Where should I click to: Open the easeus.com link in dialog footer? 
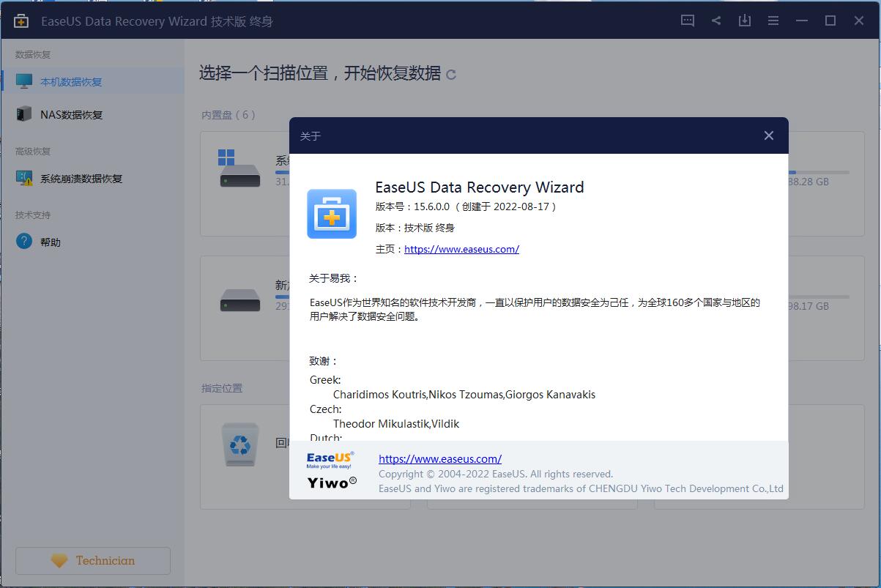440,459
